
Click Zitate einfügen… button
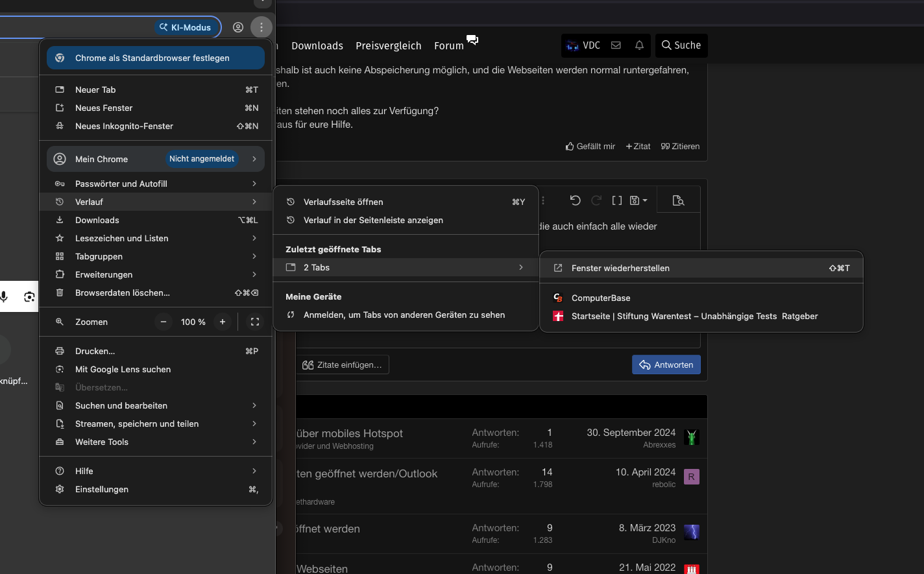pyautogui.click(x=343, y=365)
